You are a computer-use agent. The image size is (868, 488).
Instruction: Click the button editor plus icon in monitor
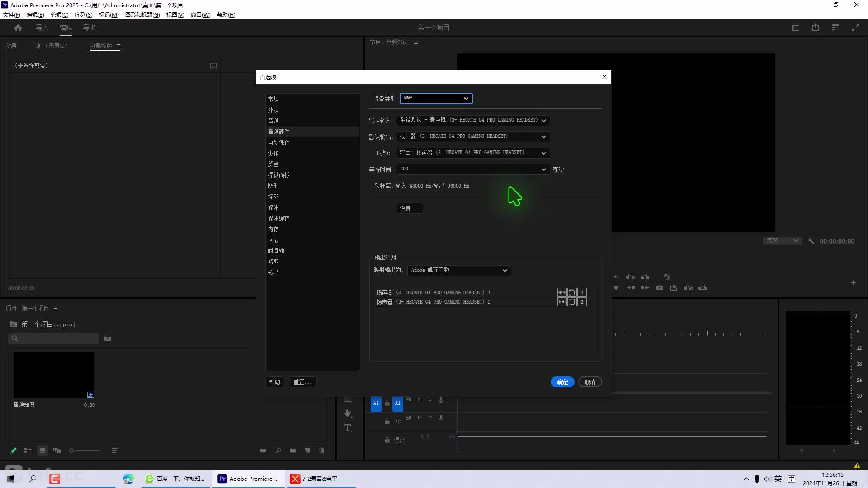click(854, 283)
